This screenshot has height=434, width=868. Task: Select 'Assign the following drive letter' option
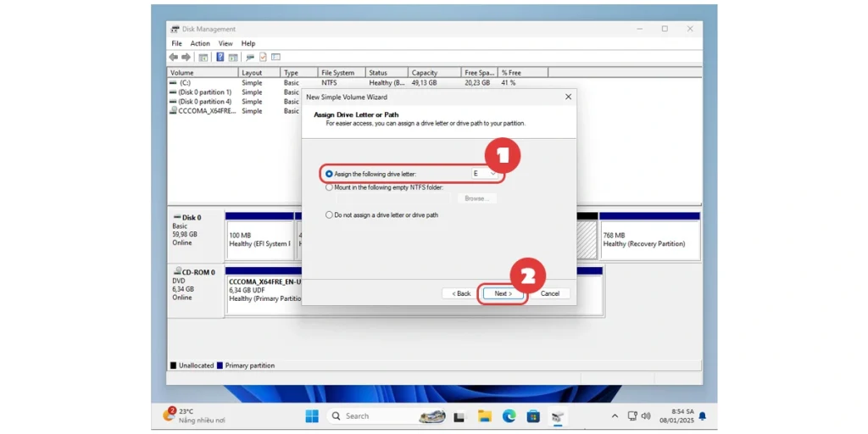[x=330, y=173]
